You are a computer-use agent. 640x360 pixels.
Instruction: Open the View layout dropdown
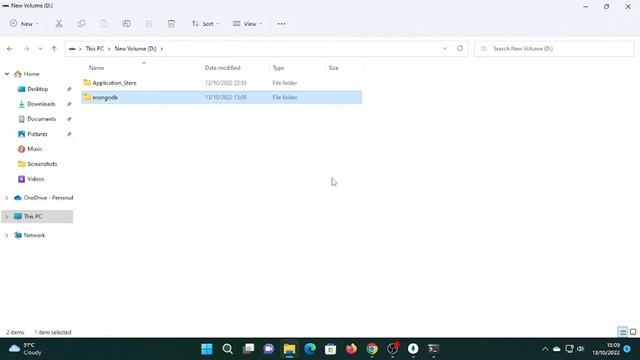(247, 24)
